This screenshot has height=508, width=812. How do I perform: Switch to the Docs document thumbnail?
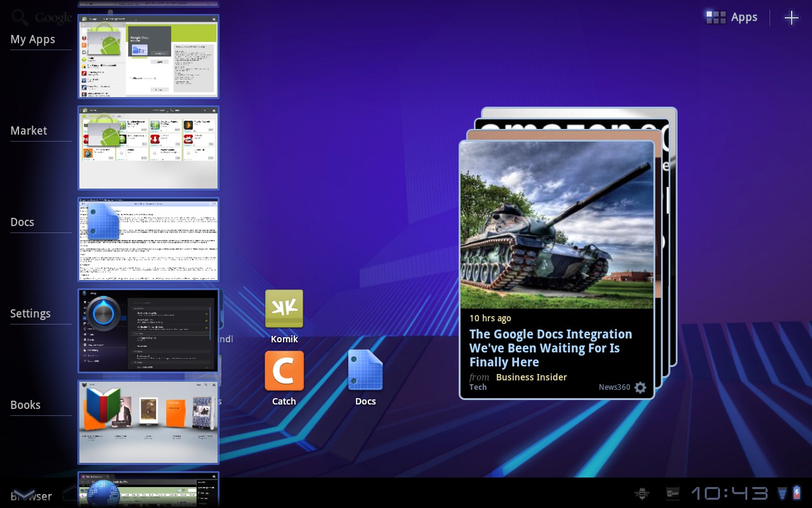pyautogui.click(x=148, y=239)
